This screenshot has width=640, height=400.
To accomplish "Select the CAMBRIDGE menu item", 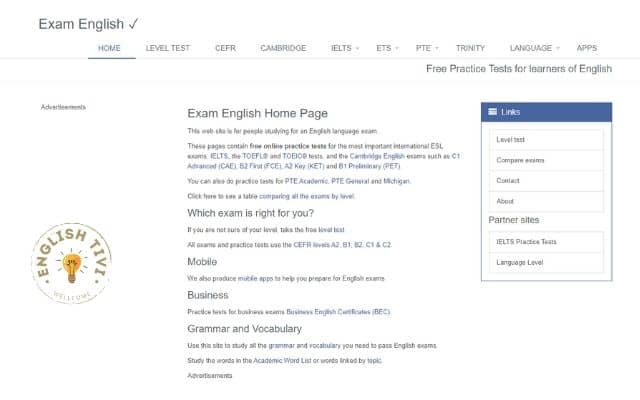I will (x=283, y=48).
